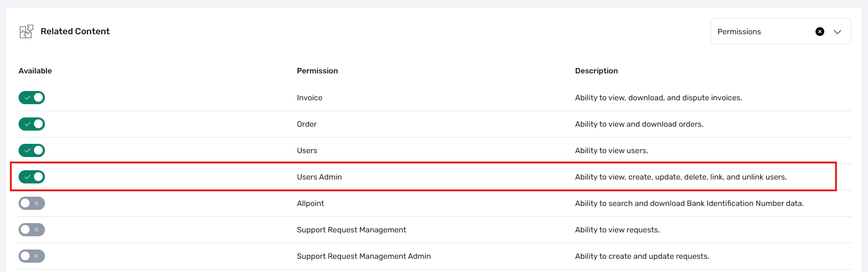Viewport: 868px width, 272px height.
Task: Click the Bank Identification Number description
Action: point(689,204)
